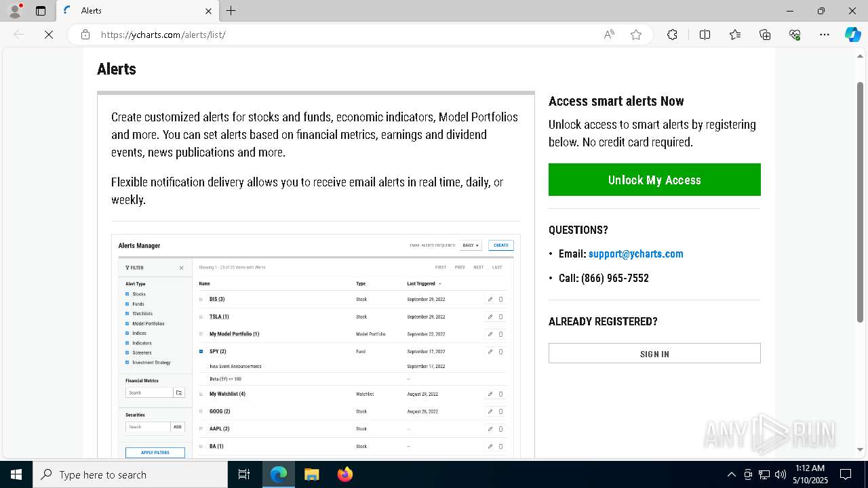Click the Alerts Manager preview image
Screen dimensions: 868x488
pos(315,346)
